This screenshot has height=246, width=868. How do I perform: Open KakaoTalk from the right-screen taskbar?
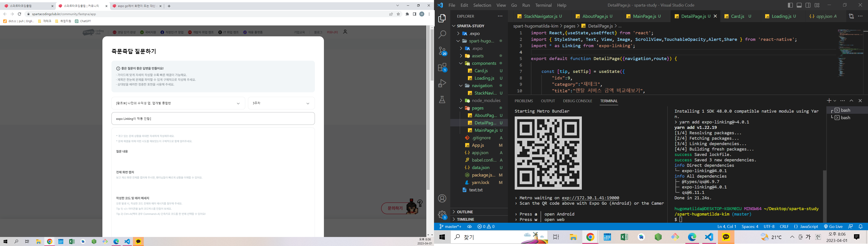726,237
